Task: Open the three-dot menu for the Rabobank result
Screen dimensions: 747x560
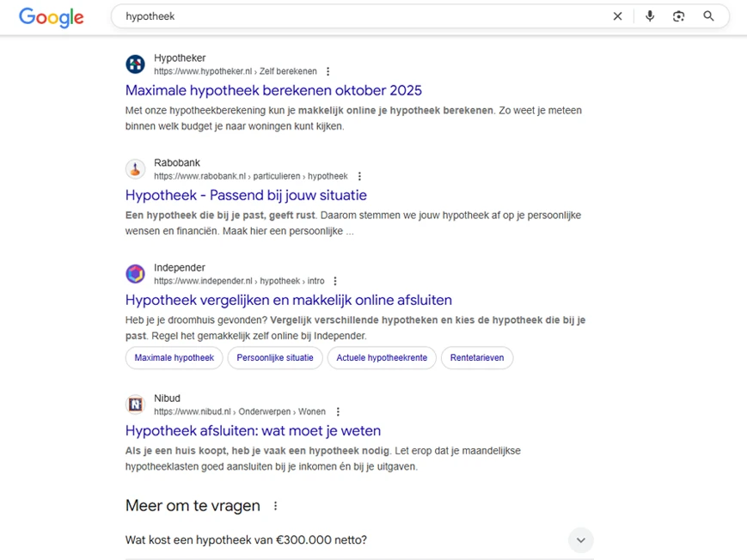Action: click(359, 175)
